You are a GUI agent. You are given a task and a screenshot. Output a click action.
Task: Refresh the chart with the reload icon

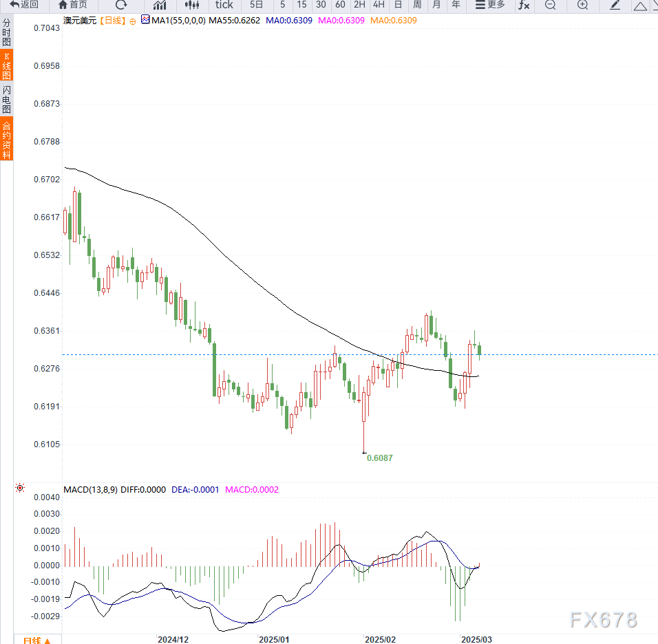pyautogui.click(x=121, y=5)
